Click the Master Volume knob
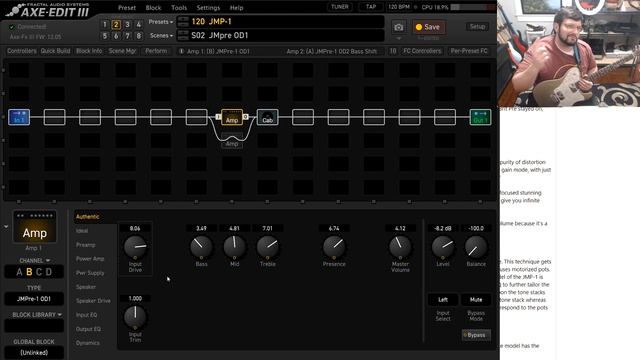The width and height of the screenshot is (640, 360). coord(400,247)
